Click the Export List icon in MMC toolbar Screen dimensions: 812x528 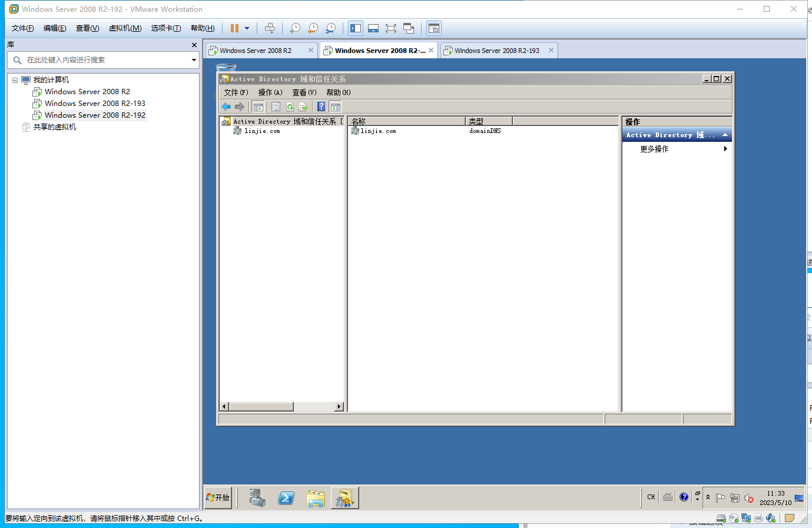point(304,107)
